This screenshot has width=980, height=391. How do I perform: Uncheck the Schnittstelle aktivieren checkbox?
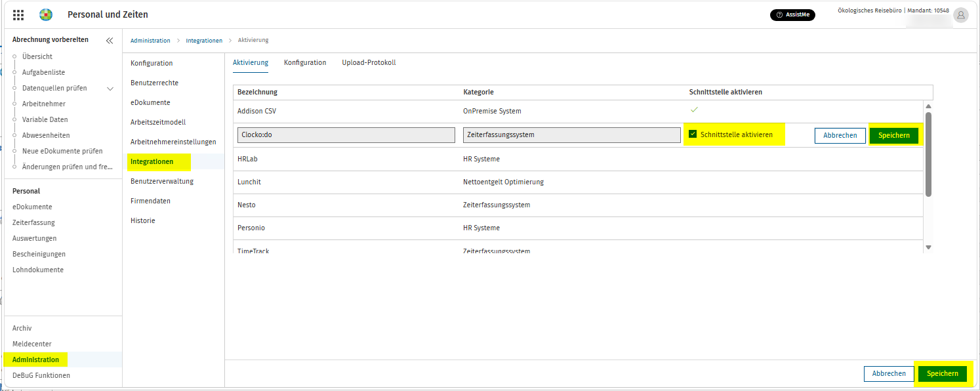pos(693,134)
